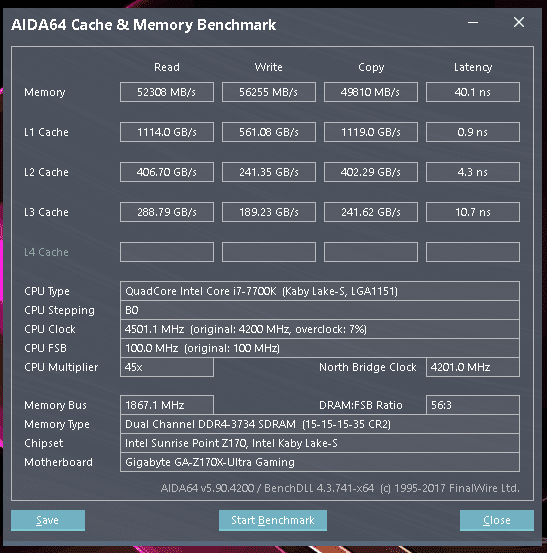Select Memory latency value 40.1 ns

click(473, 92)
